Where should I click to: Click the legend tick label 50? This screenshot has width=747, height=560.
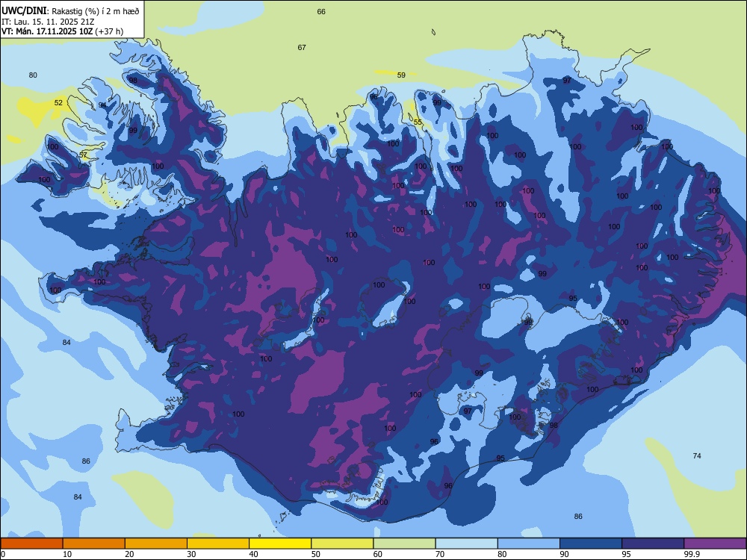pyautogui.click(x=315, y=554)
